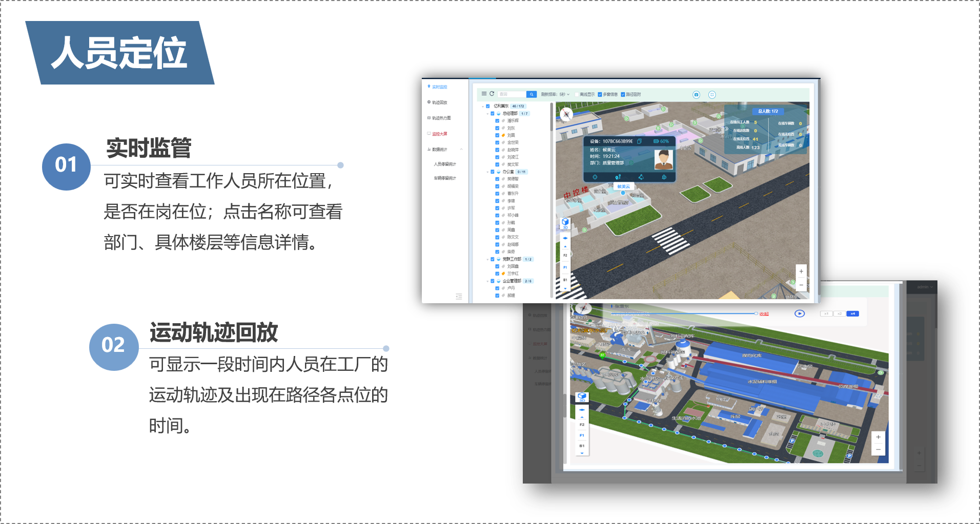Click the 候美云 name label on the map
Screen dimensions: 980x524
click(x=623, y=186)
